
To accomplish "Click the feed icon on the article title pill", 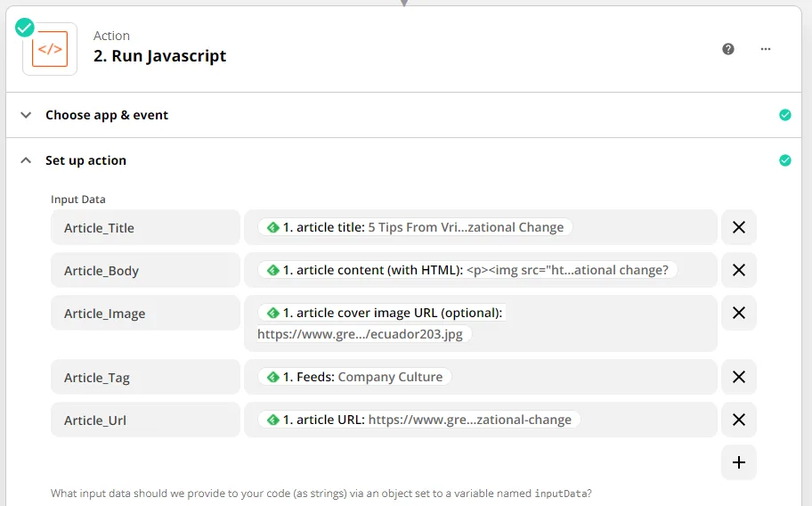I will pyautogui.click(x=273, y=227).
